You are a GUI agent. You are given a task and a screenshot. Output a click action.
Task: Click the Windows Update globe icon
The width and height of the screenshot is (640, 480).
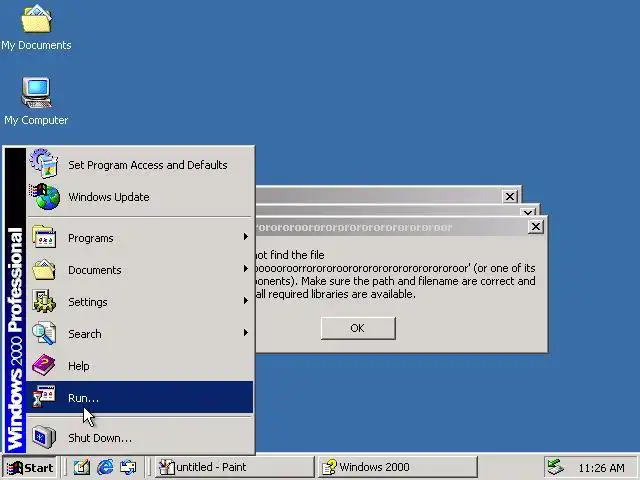(44, 196)
